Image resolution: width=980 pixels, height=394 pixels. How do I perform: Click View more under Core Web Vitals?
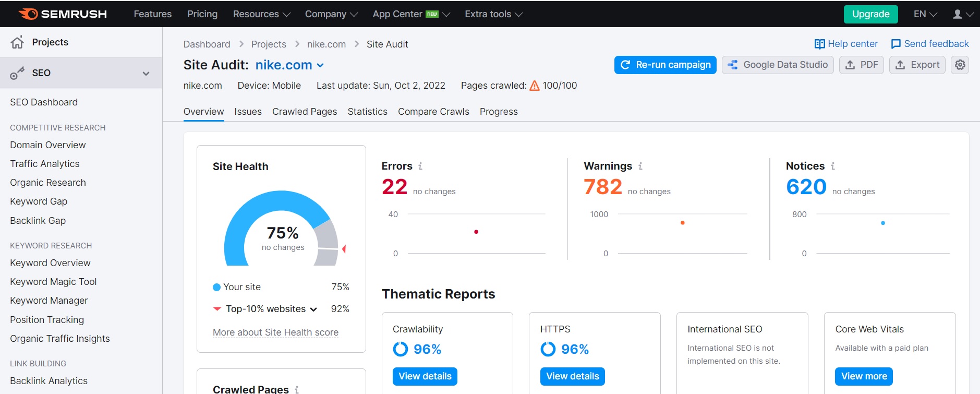(x=864, y=376)
